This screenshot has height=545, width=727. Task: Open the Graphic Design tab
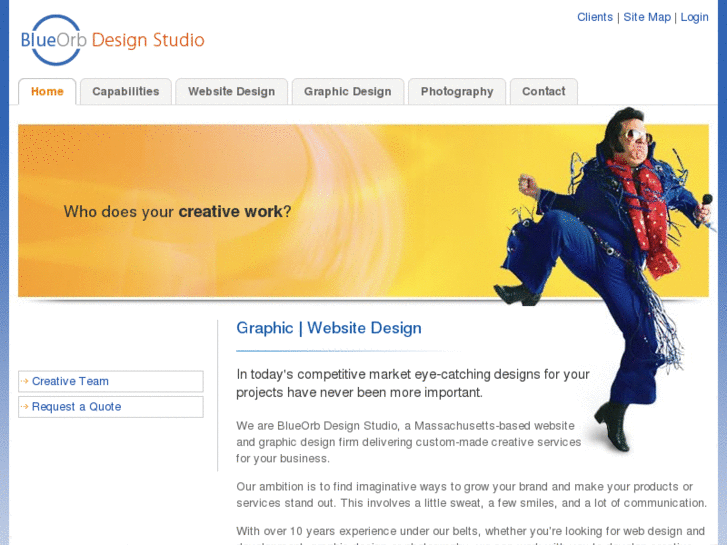348,91
